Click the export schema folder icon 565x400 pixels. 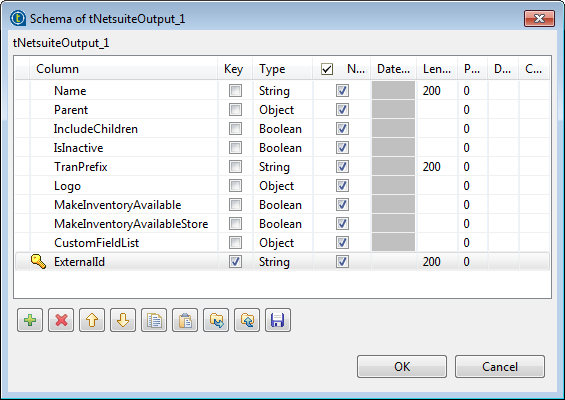247,320
